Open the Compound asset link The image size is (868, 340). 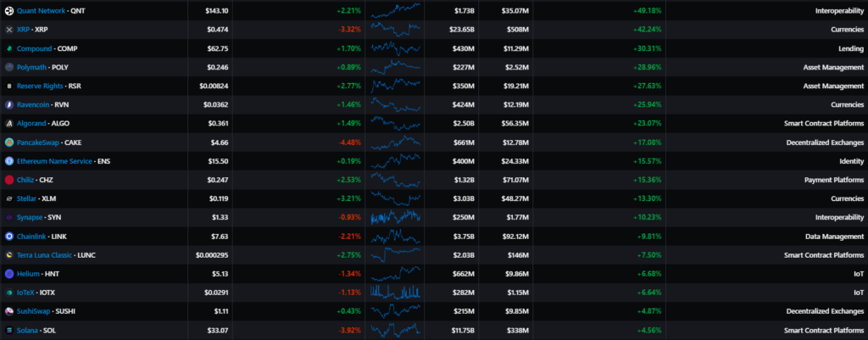pos(34,48)
